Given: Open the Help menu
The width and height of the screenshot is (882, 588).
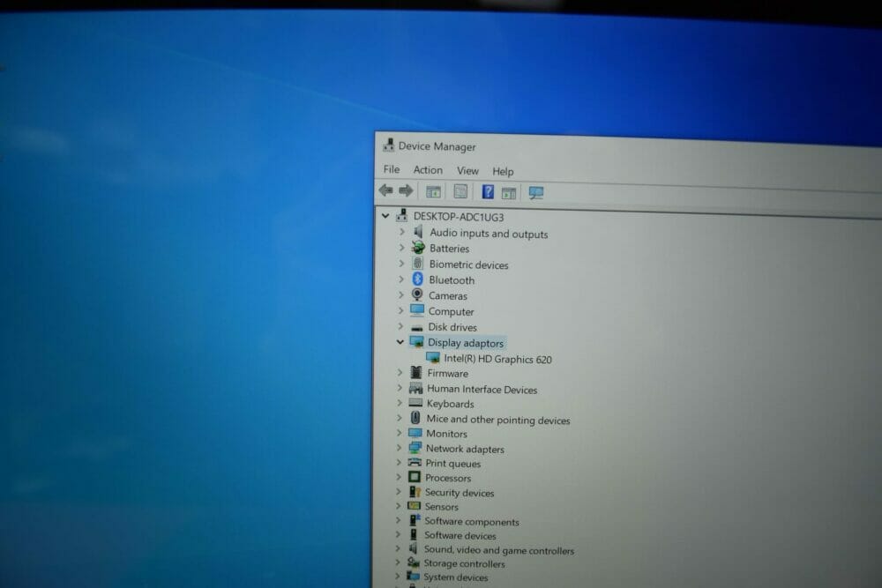Looking at the screenshot, I should (503, 171).
